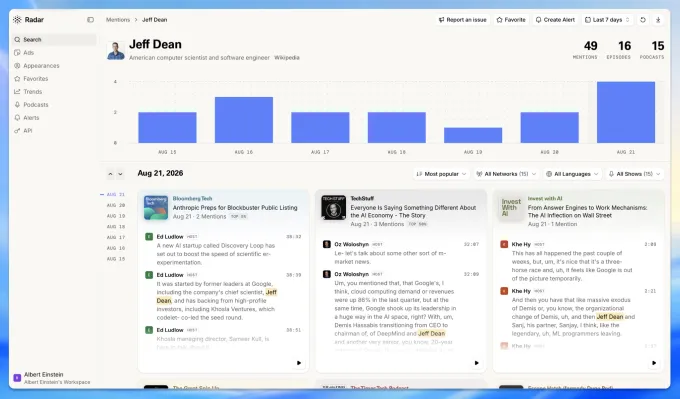The image size is (680, 399).
Task: Click the 16 Episodes statistic
Action: click(x=619, y=50)
